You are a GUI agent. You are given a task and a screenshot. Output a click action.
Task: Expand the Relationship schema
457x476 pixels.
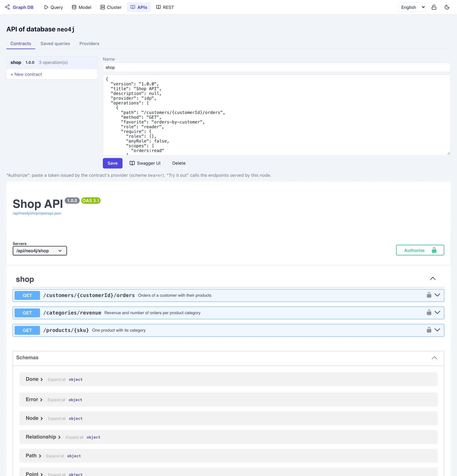tap(43, 437)
